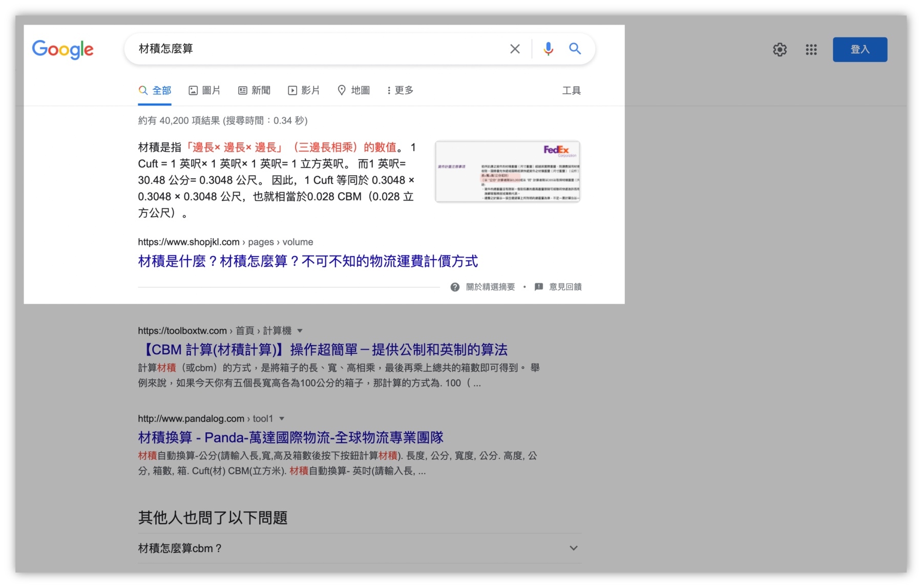Click the blue 登入 sign-in button
The height and width of the screenshot is (588, 922).
click(x=860, y=49)
